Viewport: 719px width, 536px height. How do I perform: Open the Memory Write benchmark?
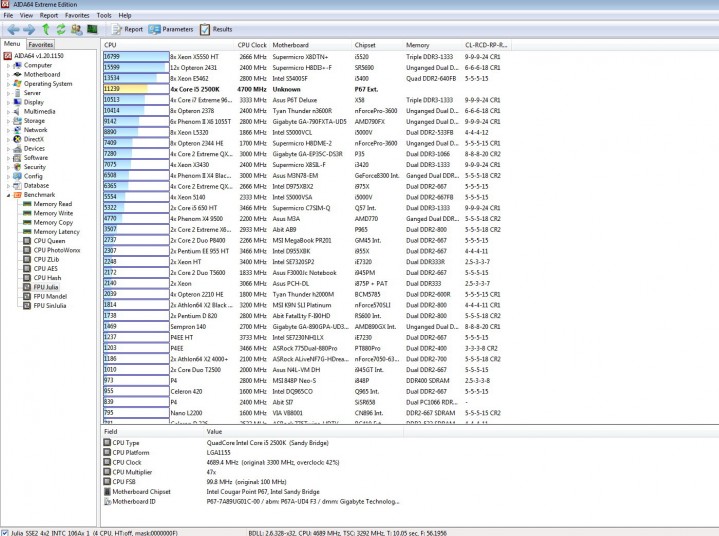(48, 213)
